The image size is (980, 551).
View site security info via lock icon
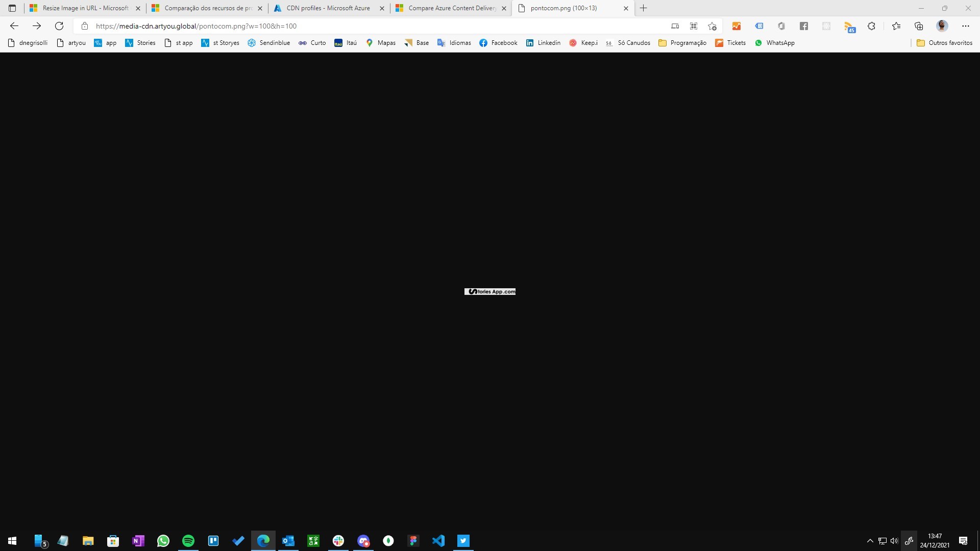coord(85,26)
